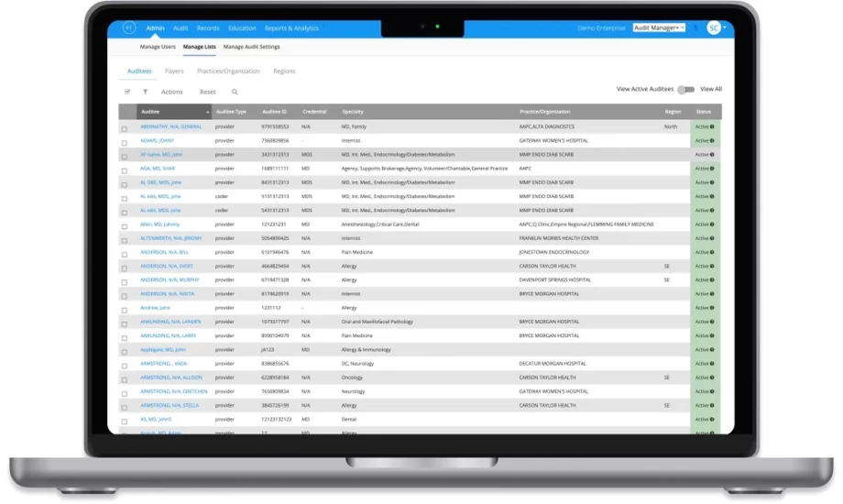
Task: Click the status info icon for ANDERSON, N/A, NIKITA
Action: (712, 294)
